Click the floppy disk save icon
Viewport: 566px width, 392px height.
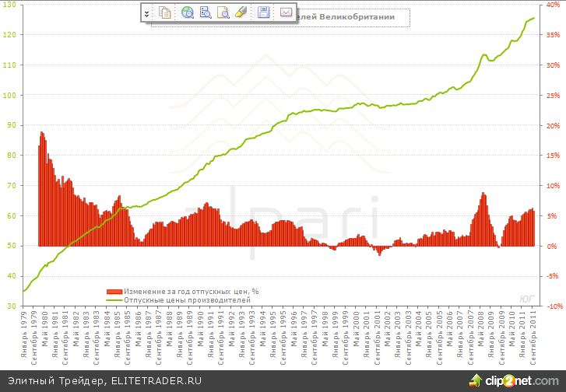point(263,12)
